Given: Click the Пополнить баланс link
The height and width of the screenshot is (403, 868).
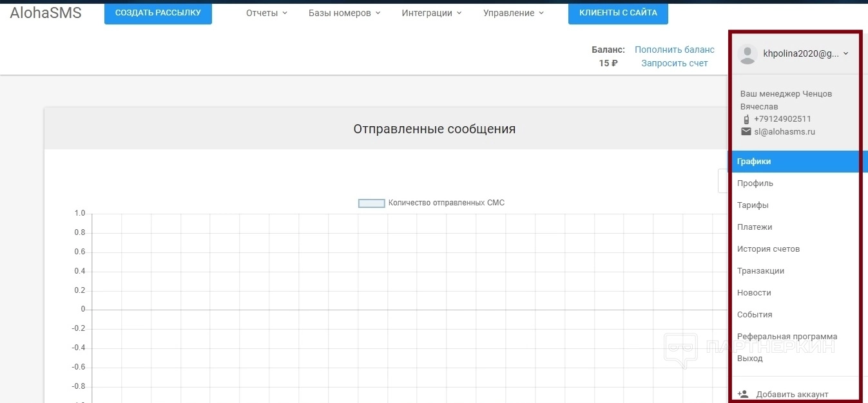Looking at the screenshot, I should pos(675,50).
